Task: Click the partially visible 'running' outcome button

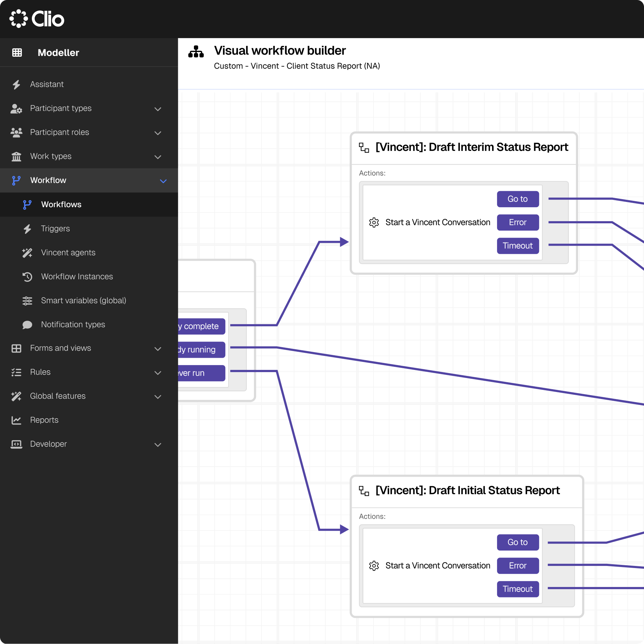Action: coord(202,350)
